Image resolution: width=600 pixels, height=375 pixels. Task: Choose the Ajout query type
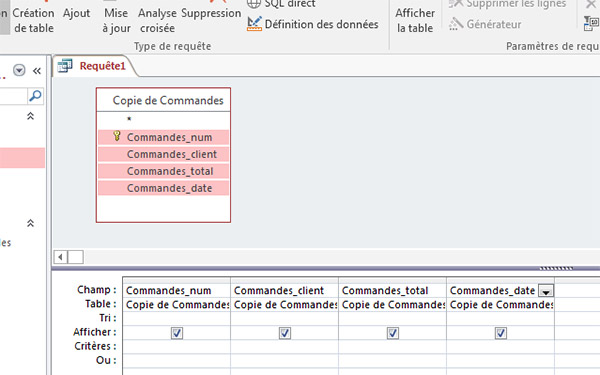coord(77,13)
